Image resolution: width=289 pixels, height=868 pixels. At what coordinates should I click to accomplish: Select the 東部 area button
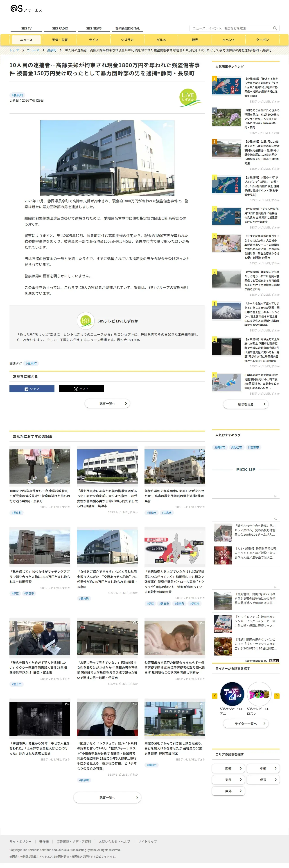point(228,780)
